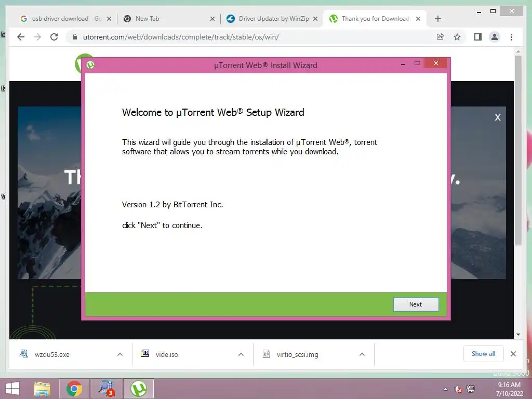Click the muted volume tray icon
This screenshot has width=532, height=399.
coord(458,389)
